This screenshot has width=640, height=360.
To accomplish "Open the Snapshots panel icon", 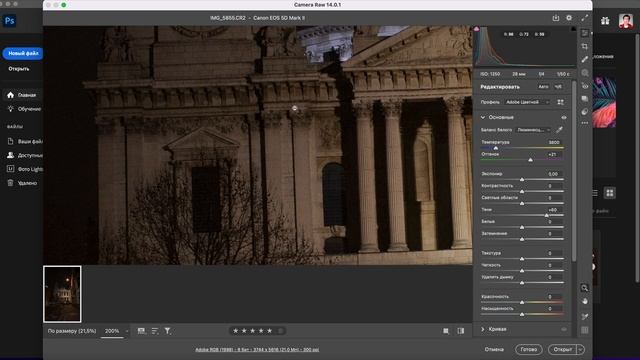I will pos(584,99).
